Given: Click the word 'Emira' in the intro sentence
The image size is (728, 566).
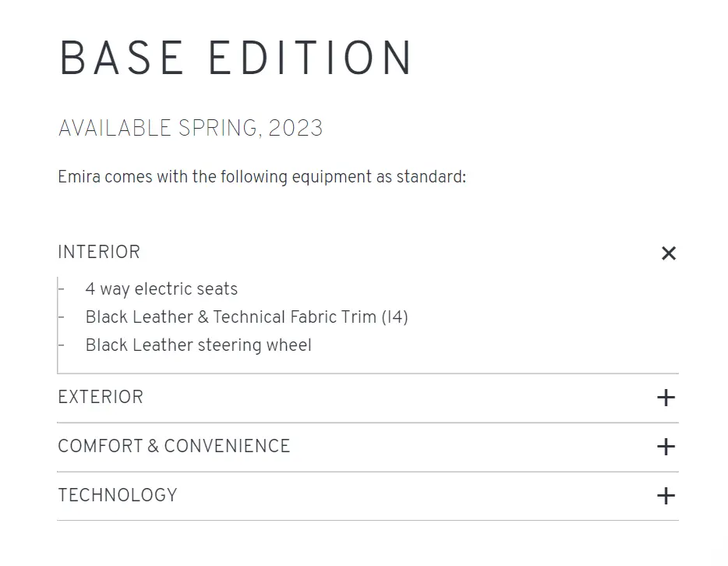Looking at the screenshot, I should [x=79, y=177].
